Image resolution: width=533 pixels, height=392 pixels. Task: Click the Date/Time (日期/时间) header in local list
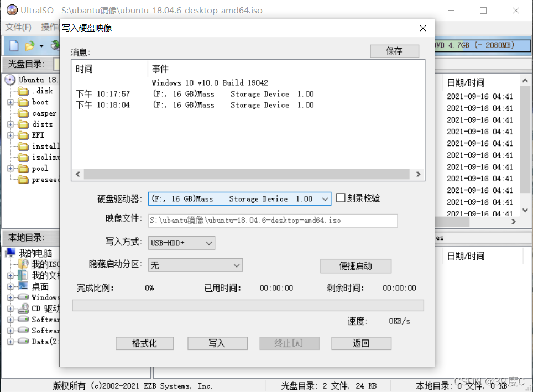[x=466, y=256]
